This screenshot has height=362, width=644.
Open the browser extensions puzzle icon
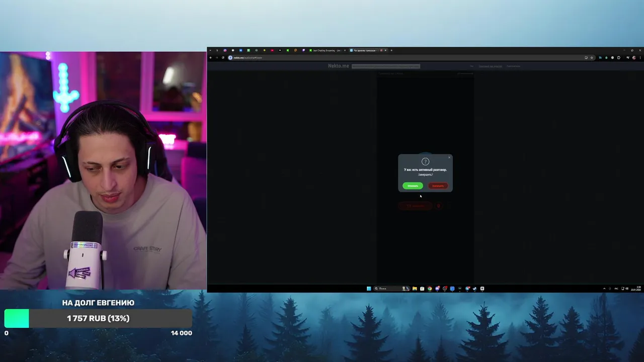619,58
